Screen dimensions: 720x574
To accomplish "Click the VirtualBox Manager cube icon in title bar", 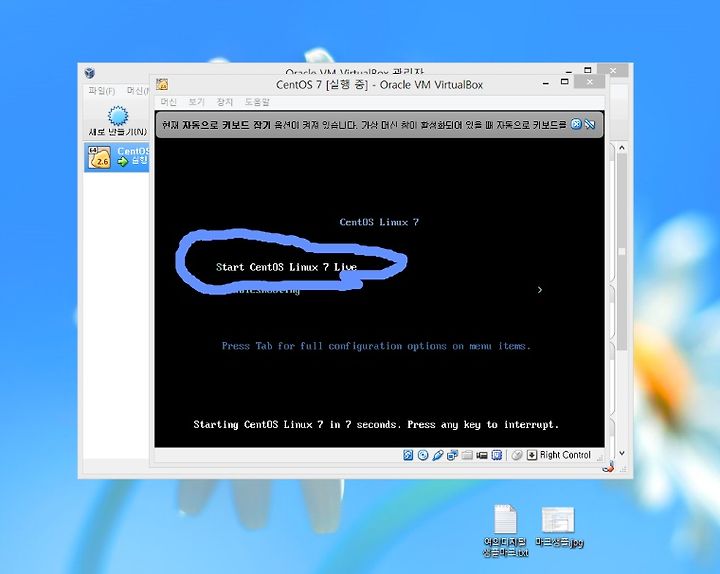I will [x=90, y=73].
